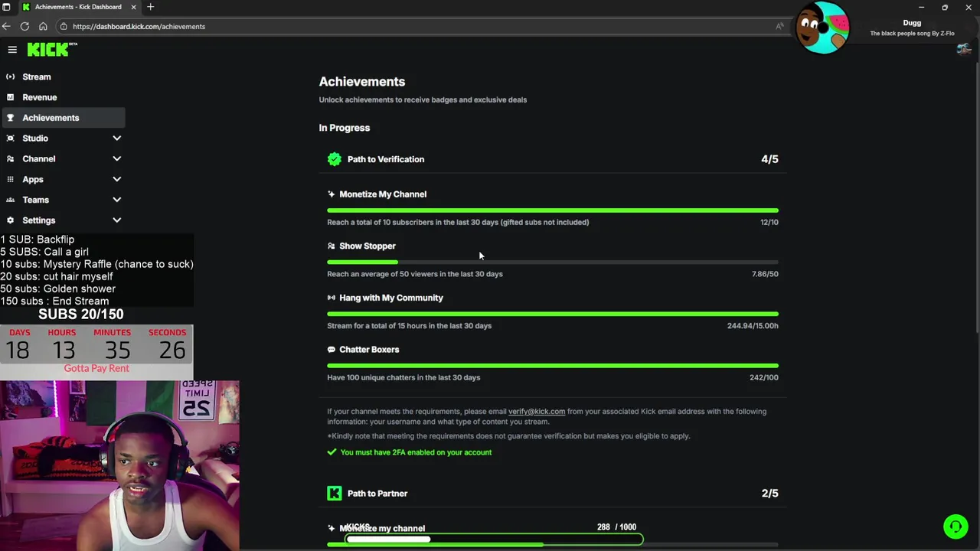The height and width of the screenshot is (551, 980).
Task: Select Achievements in the sidebar
Action: click(x=64, y=118)
